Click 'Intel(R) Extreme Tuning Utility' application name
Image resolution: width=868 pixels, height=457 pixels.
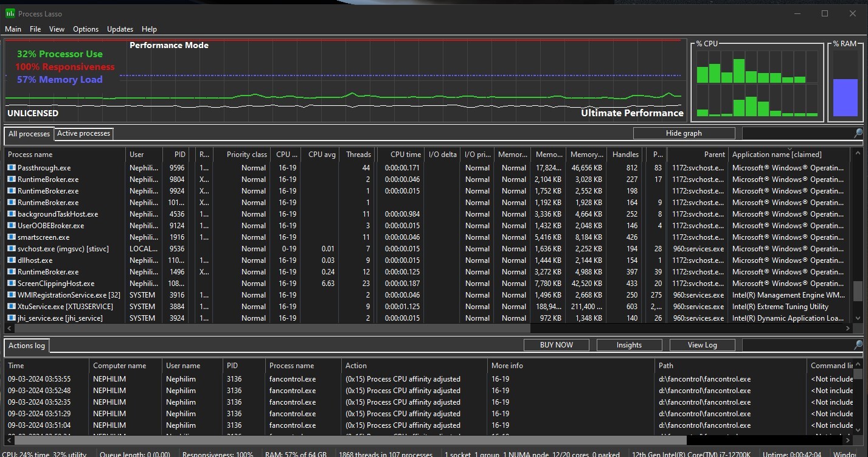pos(780,307)
